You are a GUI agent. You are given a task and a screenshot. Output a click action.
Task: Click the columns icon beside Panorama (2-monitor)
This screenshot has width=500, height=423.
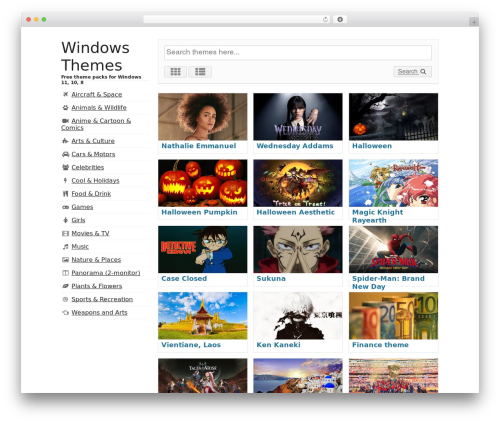click(65, 273)
